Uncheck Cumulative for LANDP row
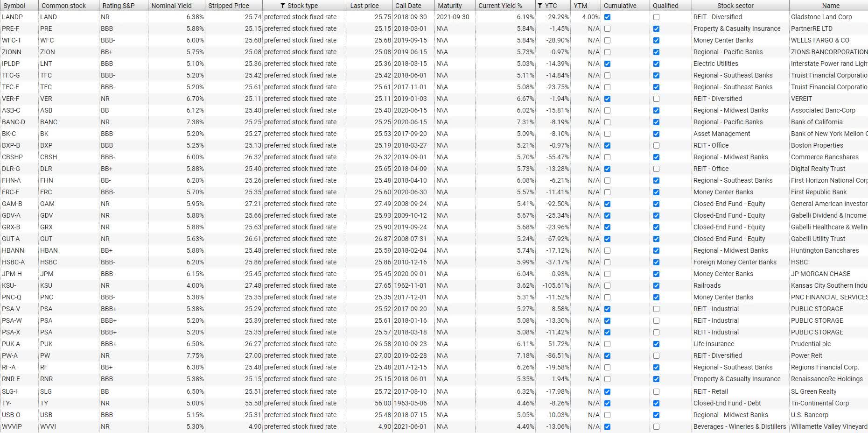868x433 pixels. coord(607,17)
